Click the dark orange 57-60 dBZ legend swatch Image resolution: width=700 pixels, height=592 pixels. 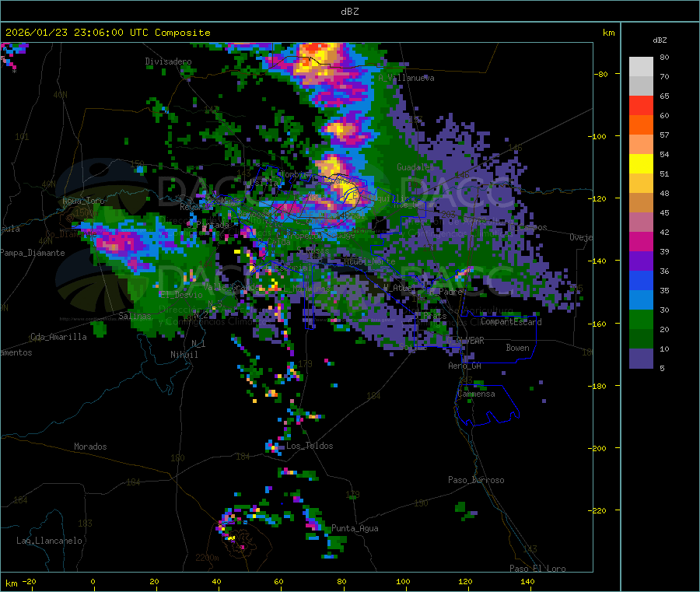click(x=641, y=125)
